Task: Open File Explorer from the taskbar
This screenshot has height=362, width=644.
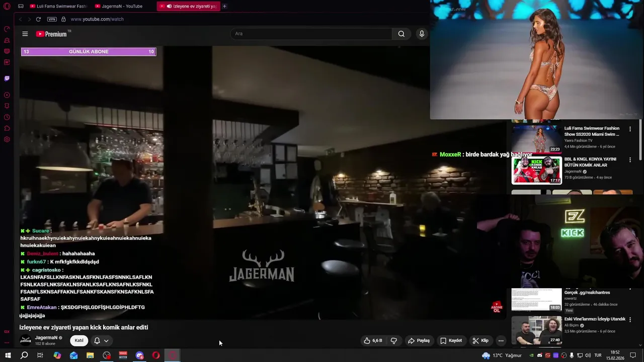Action: coord(90,355)
